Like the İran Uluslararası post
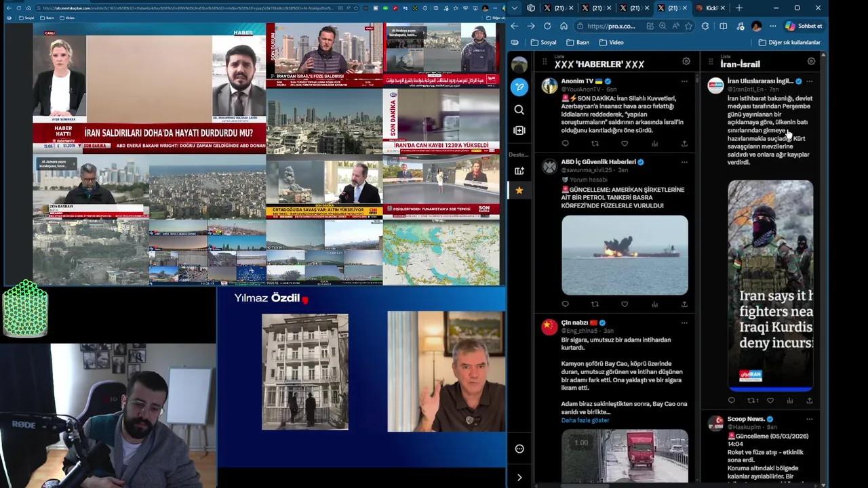 coord(770,401)
